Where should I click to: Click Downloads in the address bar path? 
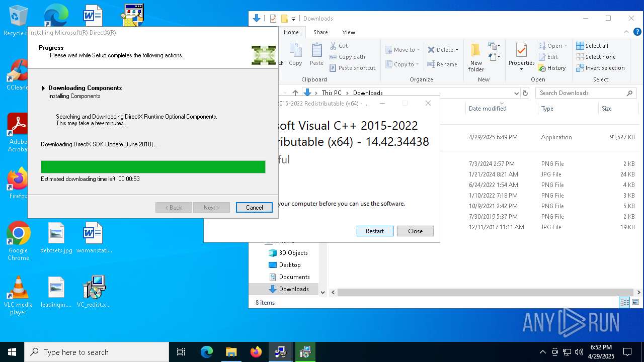click(368, 93)
